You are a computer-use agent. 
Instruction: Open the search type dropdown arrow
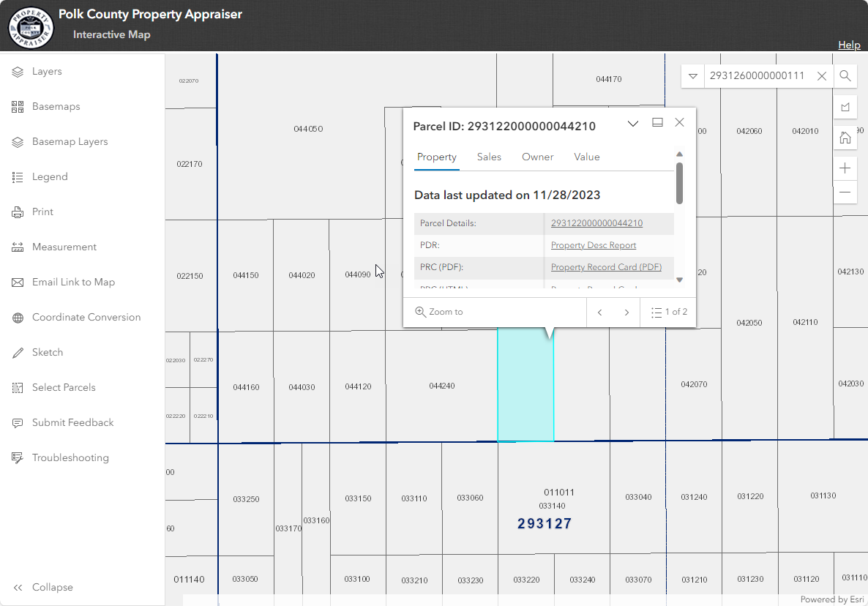click(x=692, y=75)
